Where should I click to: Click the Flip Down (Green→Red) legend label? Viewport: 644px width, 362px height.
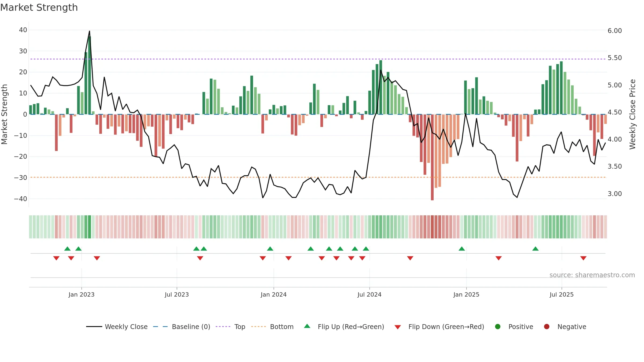click(x=446, y=327)
